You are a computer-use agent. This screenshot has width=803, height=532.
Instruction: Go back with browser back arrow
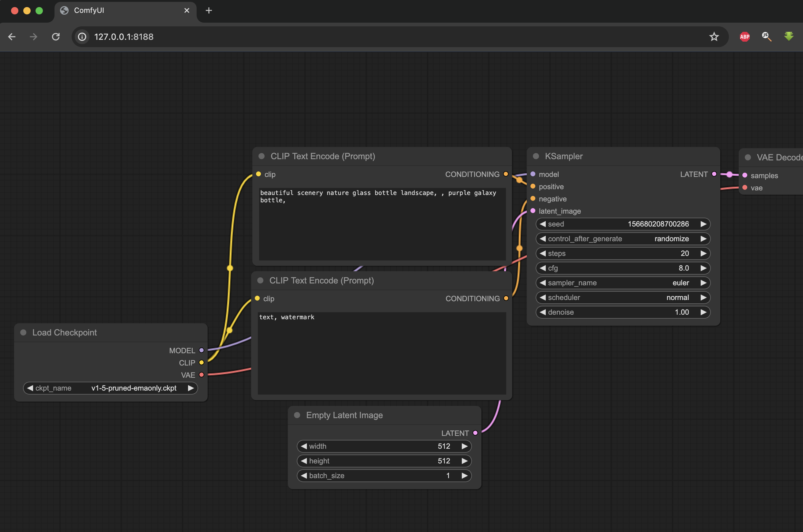12,37
